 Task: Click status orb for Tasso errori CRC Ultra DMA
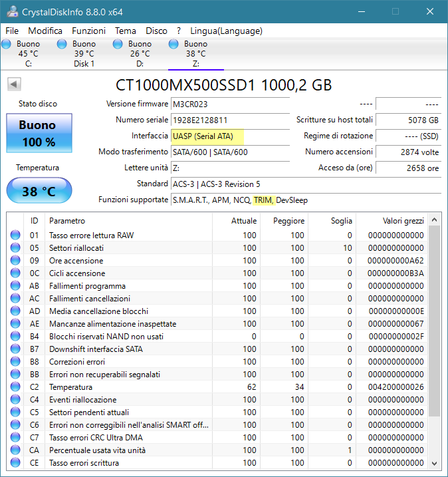coord(15,437)
